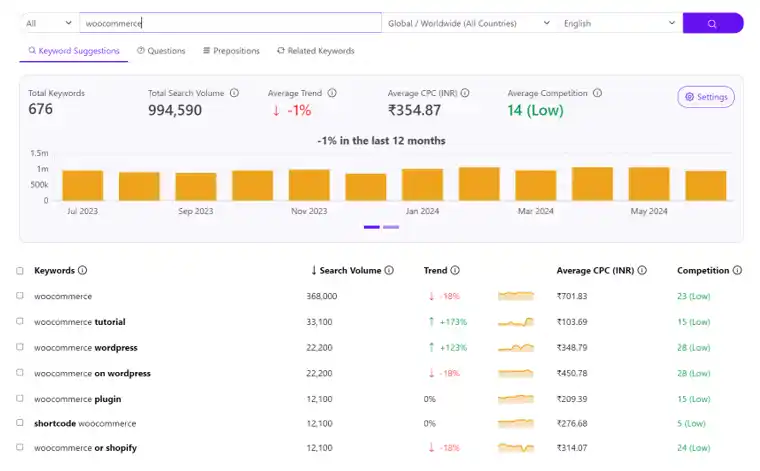Click info icon next to Total Search Volume

[234, 93]
